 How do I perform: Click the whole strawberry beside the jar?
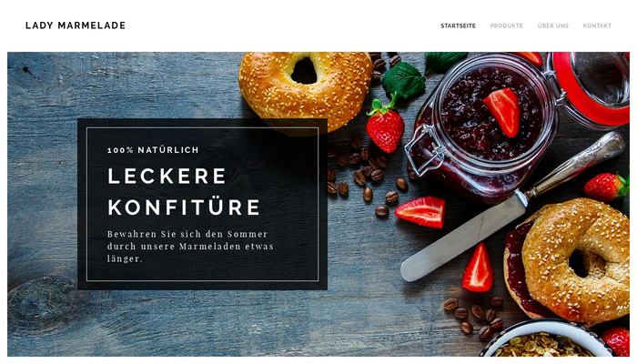coord(385,126)
